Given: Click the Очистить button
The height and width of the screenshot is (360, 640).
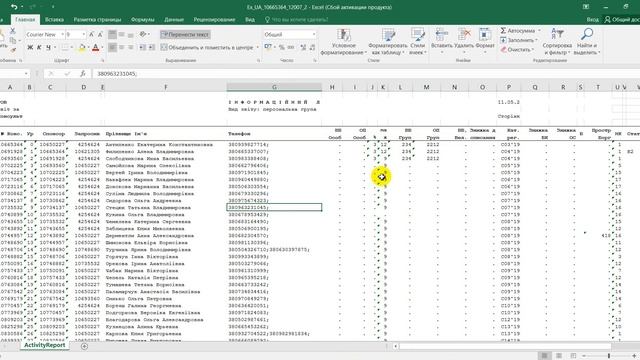Looking at the screenshot, I should [x=517, y=49].
